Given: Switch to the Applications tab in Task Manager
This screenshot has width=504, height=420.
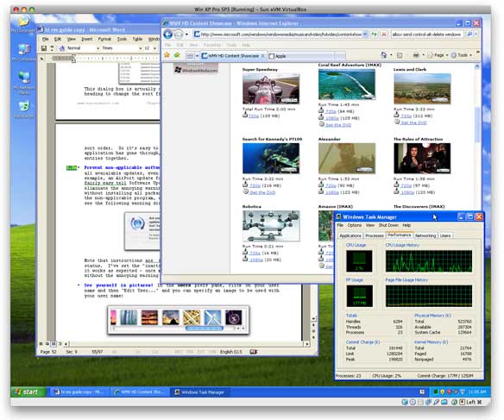Looking at the screenshot, I should pyautogui.click(x=350, y=235).
